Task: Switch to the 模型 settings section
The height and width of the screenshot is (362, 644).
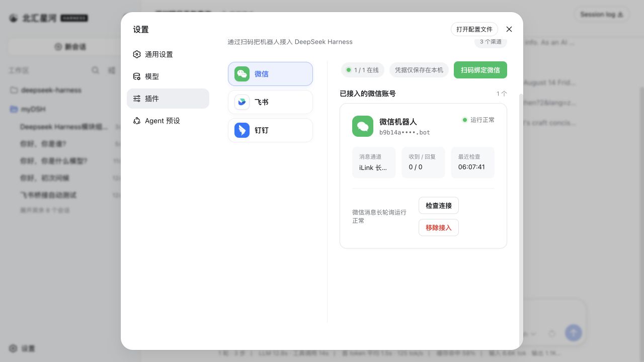Action: (168, 76)
